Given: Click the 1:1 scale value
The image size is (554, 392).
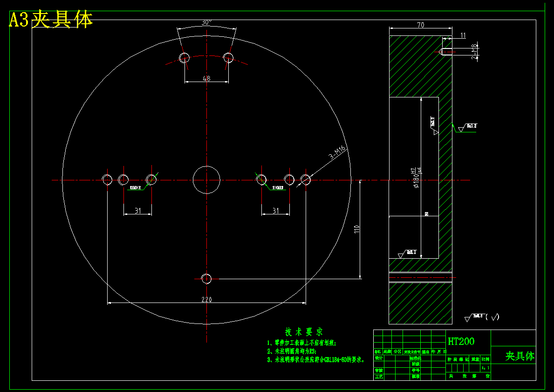Looking at the screenshot, I should click(x=486, y=368).
